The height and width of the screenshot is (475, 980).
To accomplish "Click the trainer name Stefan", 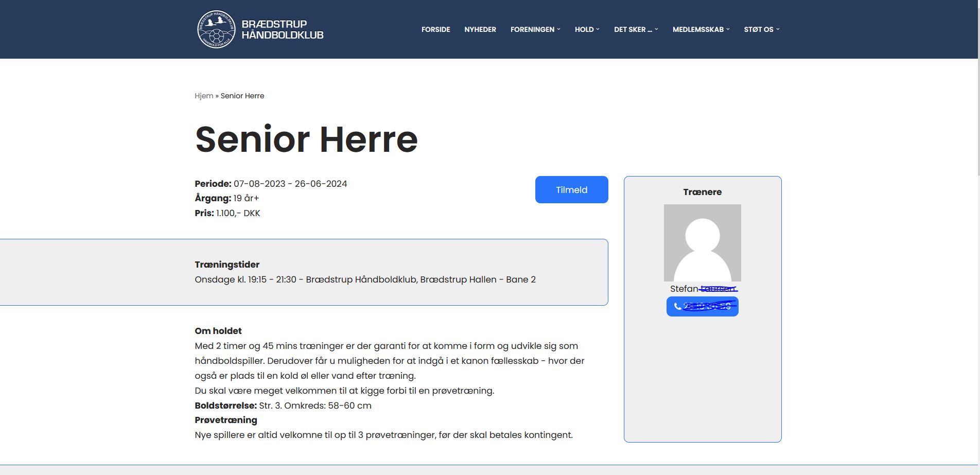I will pos(684,289).
